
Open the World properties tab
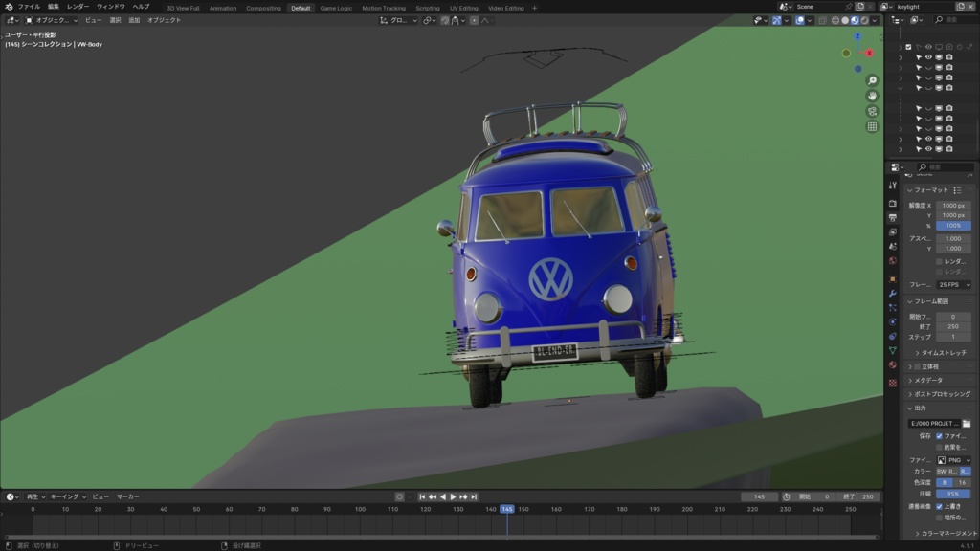(x=893, y=261)
